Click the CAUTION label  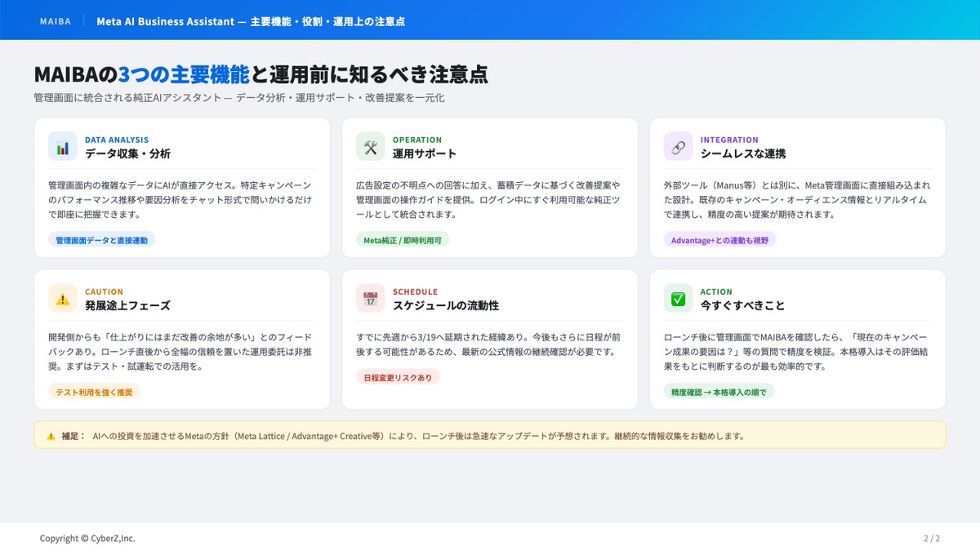tap(105, 291)
